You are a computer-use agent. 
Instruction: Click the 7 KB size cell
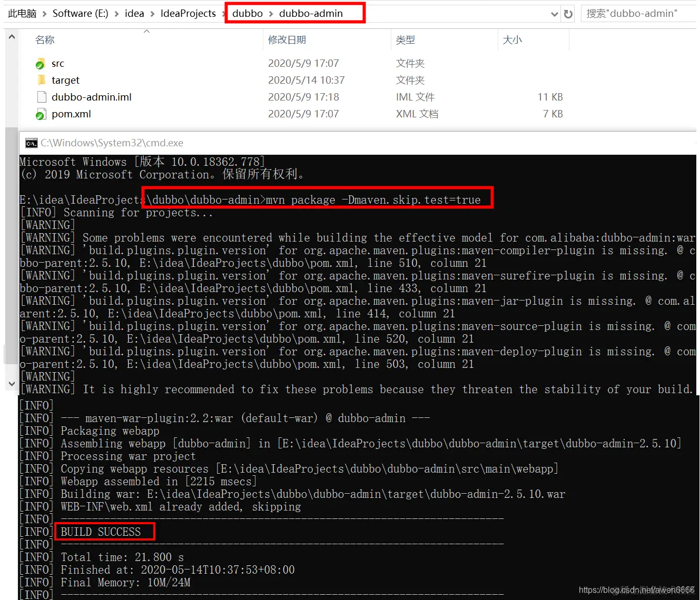click(x=553, y=114)
